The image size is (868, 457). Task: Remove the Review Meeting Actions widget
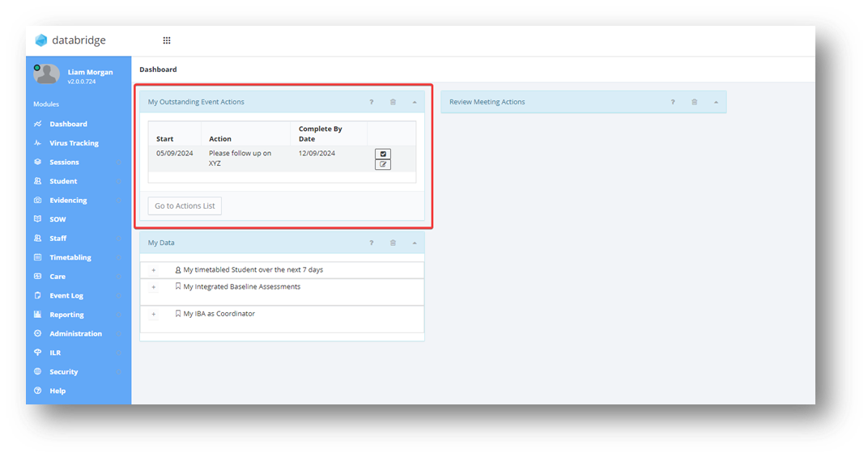[x=694, y=102]
